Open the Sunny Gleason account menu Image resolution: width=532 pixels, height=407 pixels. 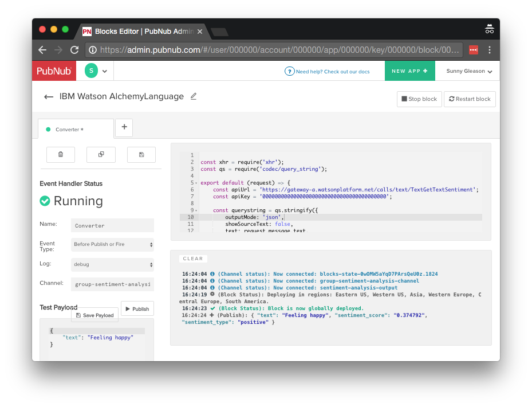coord(469,71)
